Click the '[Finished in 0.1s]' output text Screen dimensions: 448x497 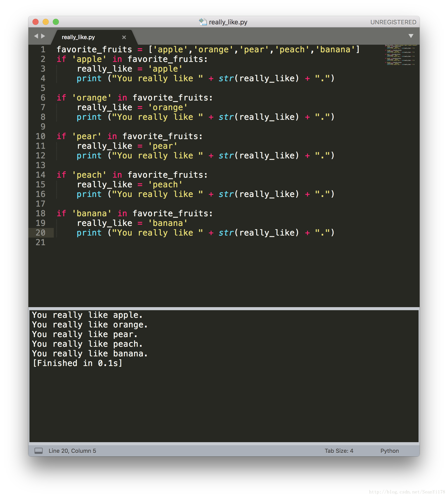coord(77,363)
